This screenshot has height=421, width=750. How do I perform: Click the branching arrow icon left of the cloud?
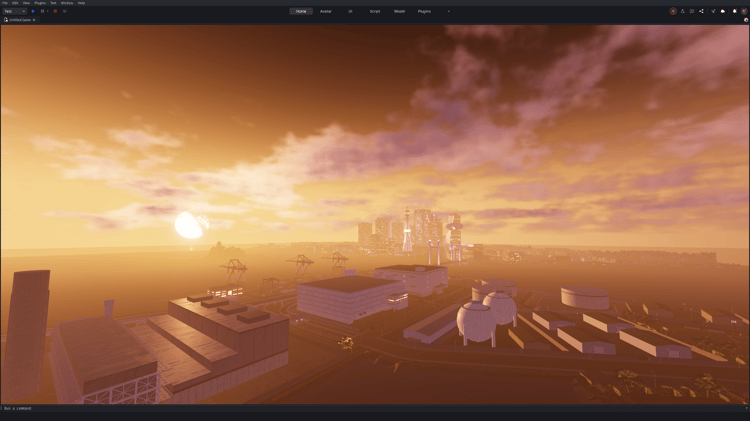713,11
